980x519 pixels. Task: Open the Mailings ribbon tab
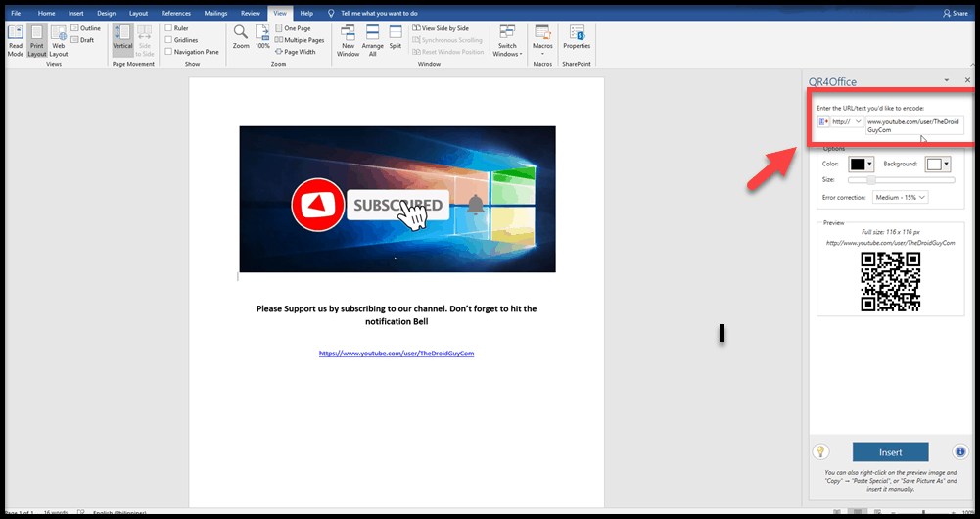(215, 13)
